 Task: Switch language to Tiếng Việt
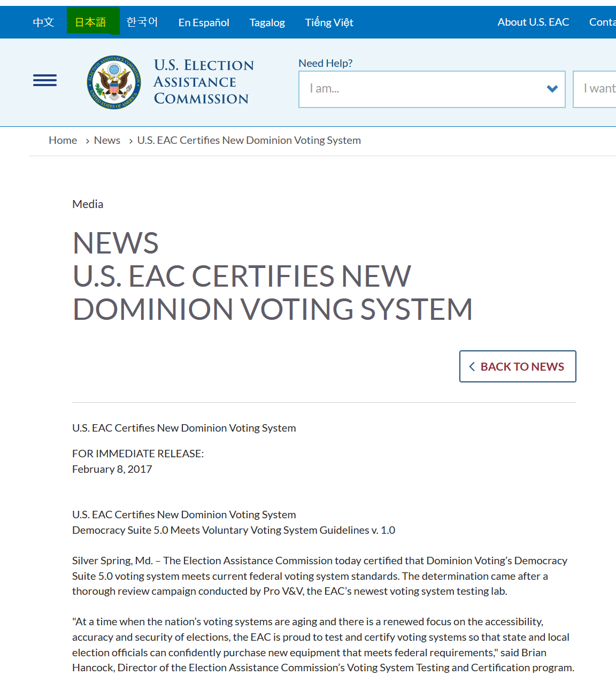coord(329,22)
